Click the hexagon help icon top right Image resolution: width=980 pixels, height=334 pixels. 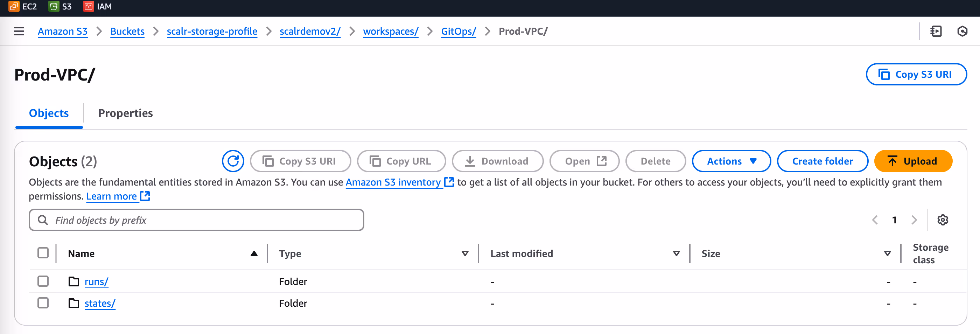[962, 31]
